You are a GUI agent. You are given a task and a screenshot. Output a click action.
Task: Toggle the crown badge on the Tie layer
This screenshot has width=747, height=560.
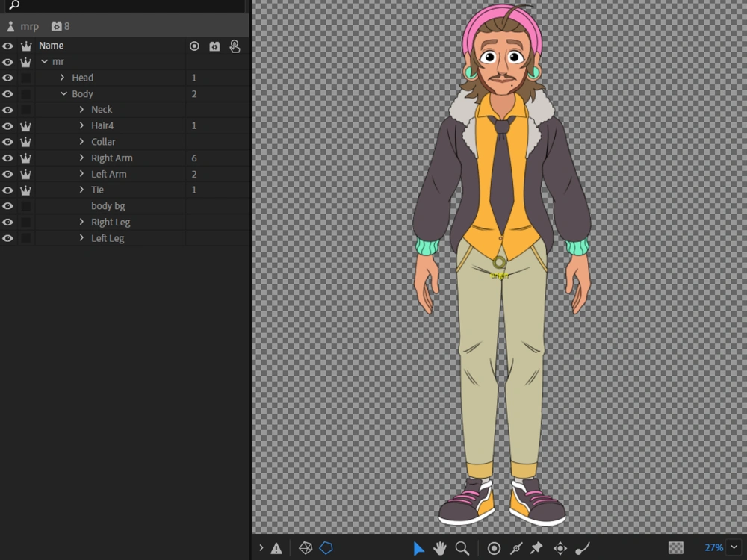click(x=25, y=190)
